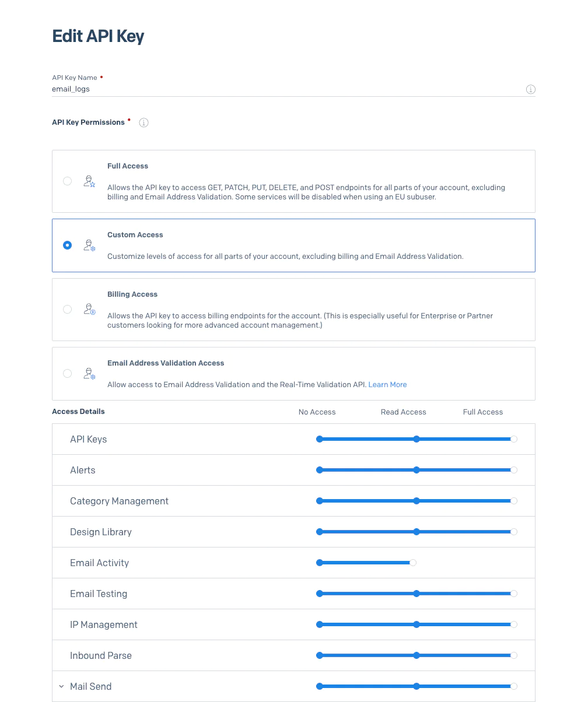Set Category Management slider to Read Access
Viewport: 588px width, 702px height.
416,501
